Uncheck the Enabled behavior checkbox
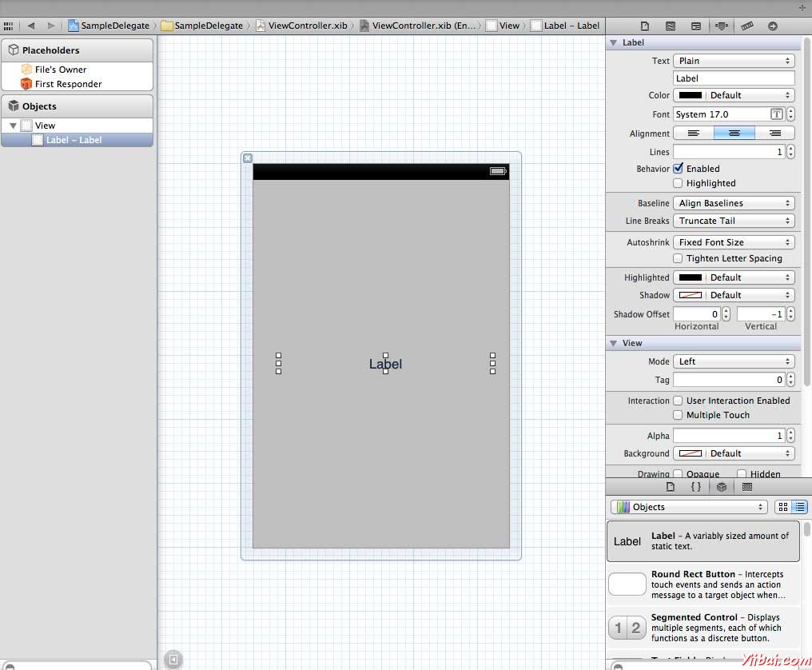Viewport: 812px width, 670px height. pyautogui.click(x=679, y=168)
